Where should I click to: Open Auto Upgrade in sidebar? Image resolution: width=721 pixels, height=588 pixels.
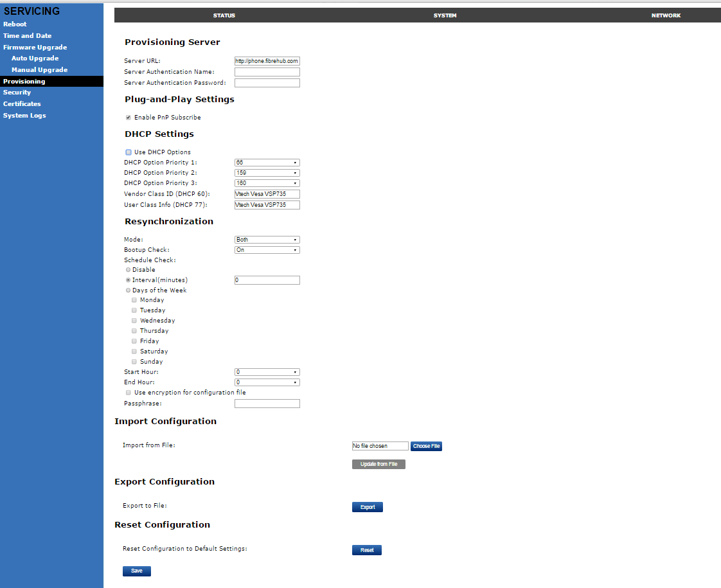pyautogui.click(x=35, y=58)
